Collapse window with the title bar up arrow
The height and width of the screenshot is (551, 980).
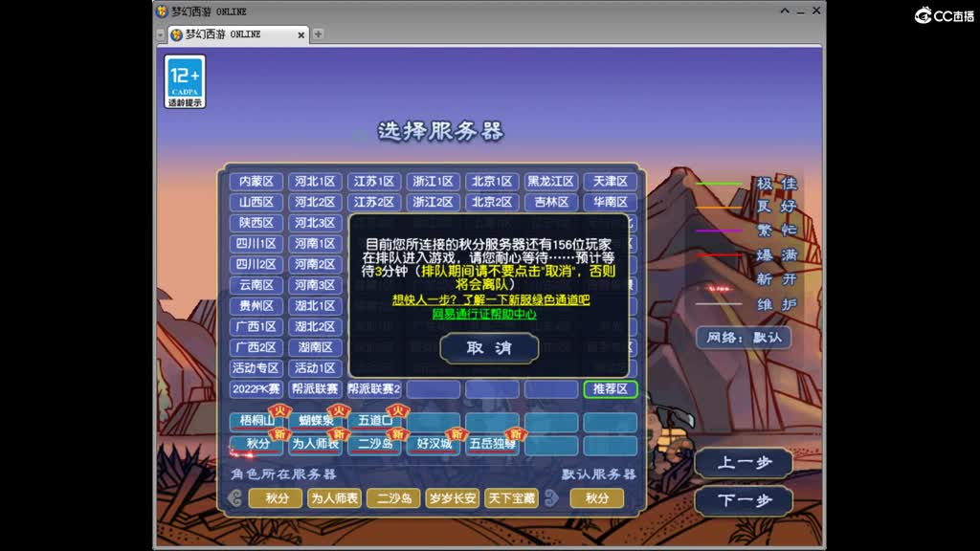click(x=785, y=11)
